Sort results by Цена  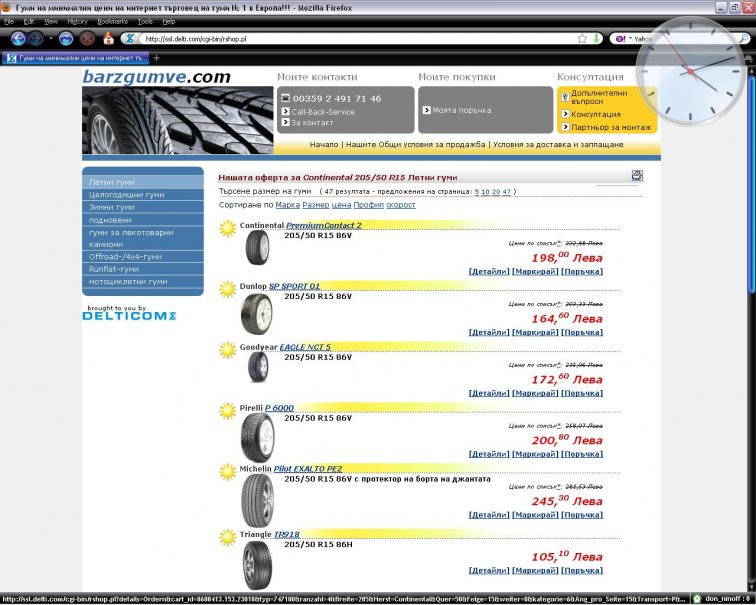point(341,204)
